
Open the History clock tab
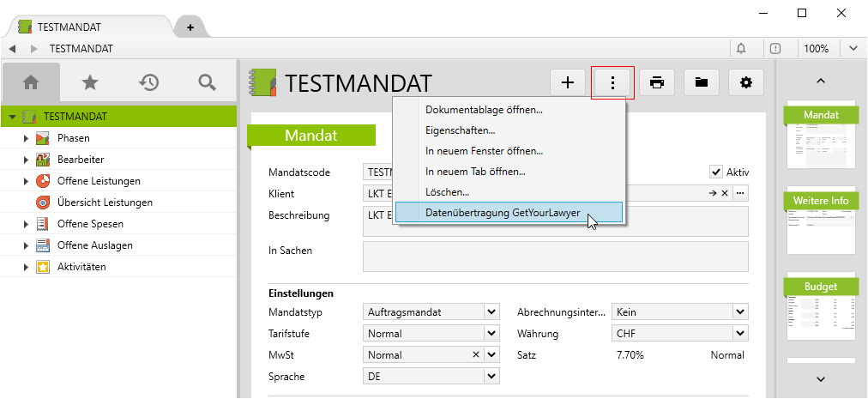tap(148, 82)
